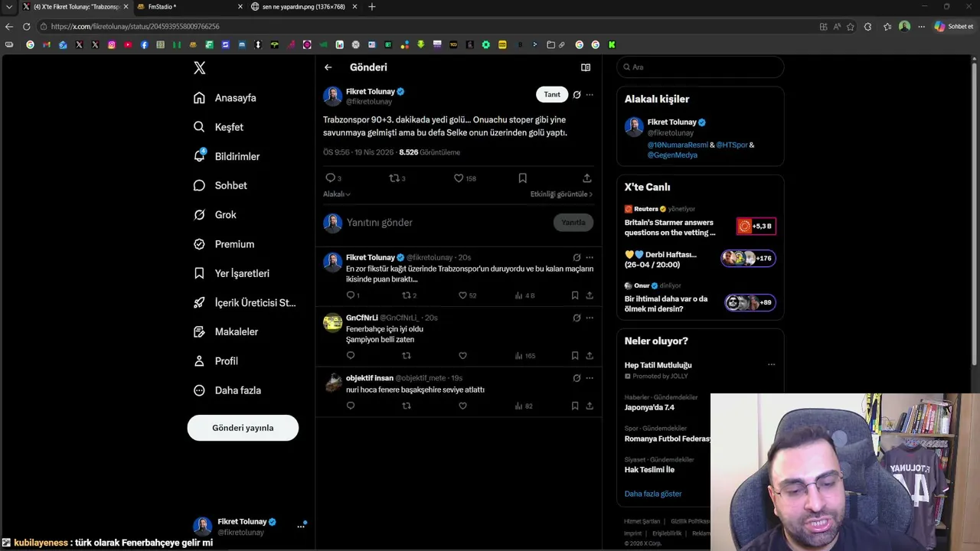This screenshot has height=551, width=980.
Task: Go back using the Gönderi arrow
Action: tap(328, 67)
